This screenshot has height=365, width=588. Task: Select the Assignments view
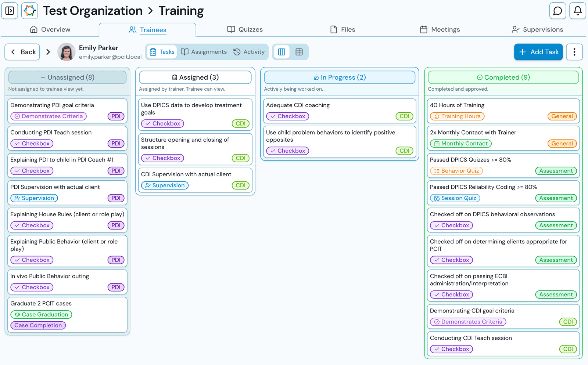(204, 52)
